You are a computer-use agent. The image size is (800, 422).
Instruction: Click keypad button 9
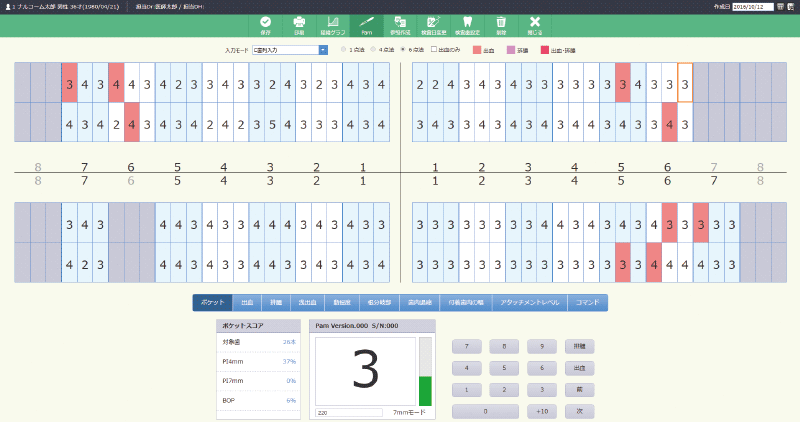point(542,346)
